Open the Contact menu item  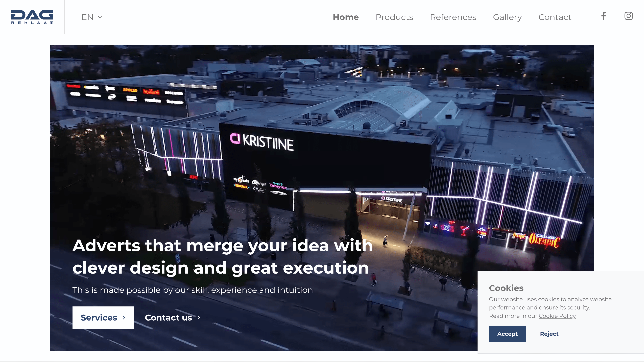(555, 17)
